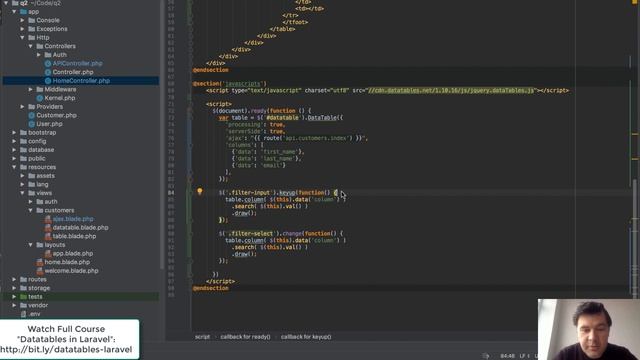Select Controller.php in project tree

pyautogui.click(x=73, y=72)
